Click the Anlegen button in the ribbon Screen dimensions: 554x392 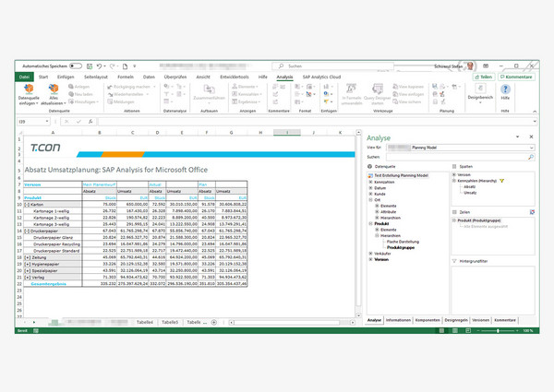78,87
